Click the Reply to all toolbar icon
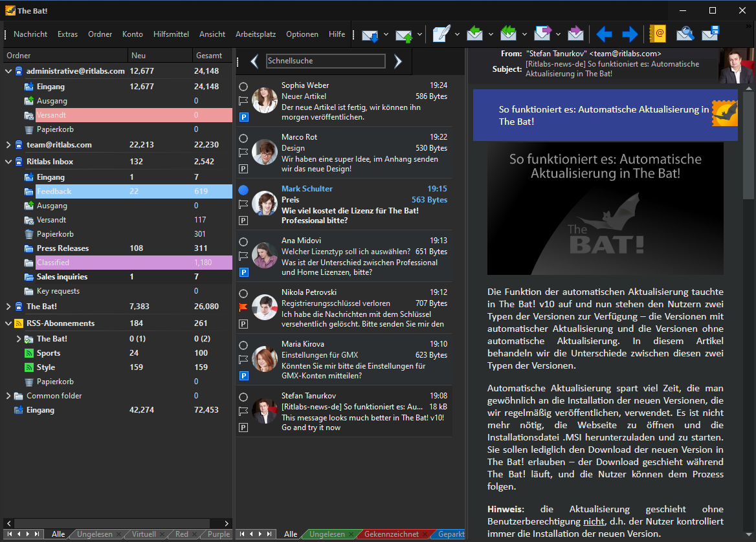The height and width of the screenshot is (542, 756). point(508,34)
